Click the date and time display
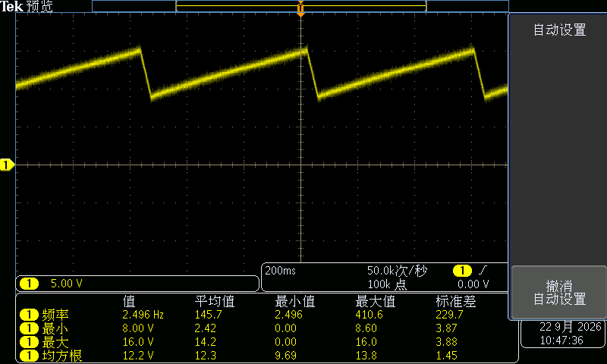This screenshot has width=607, height=364. tap(563, 334)
